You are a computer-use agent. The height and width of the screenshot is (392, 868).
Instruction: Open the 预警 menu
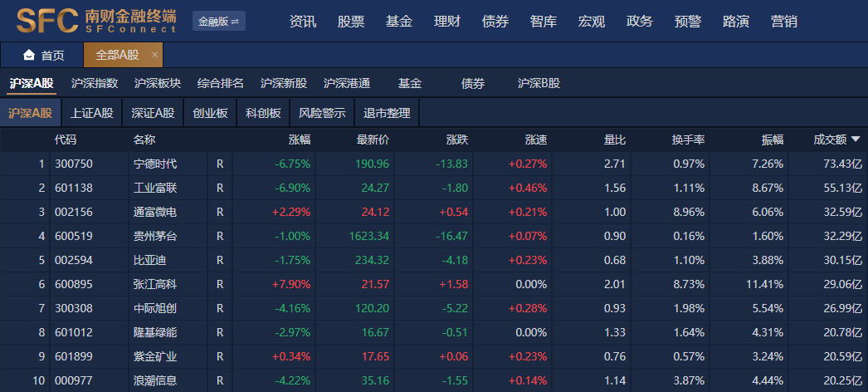pos(687,22)
